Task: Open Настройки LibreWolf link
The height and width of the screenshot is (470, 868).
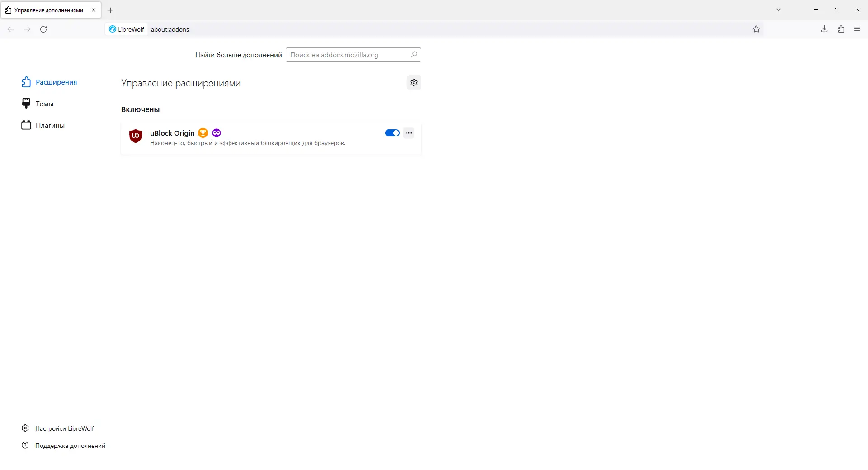Action: pyautogui.click(x=64, y=428)
